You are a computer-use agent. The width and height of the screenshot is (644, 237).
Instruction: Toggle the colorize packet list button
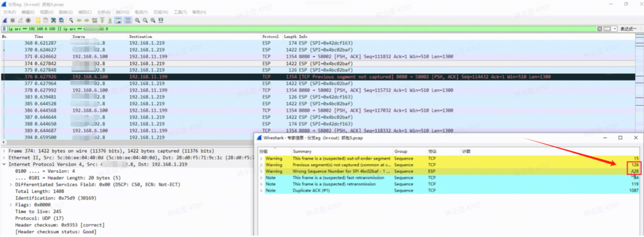[128, 20]
